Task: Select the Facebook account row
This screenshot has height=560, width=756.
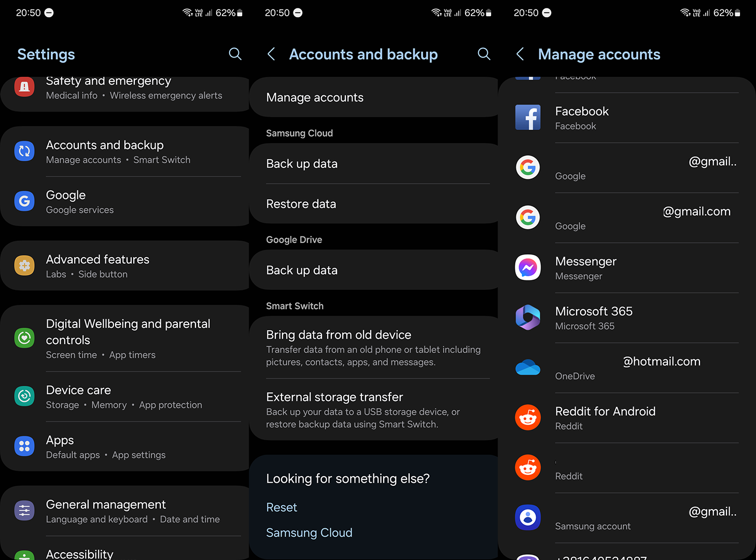Action: 626,118
